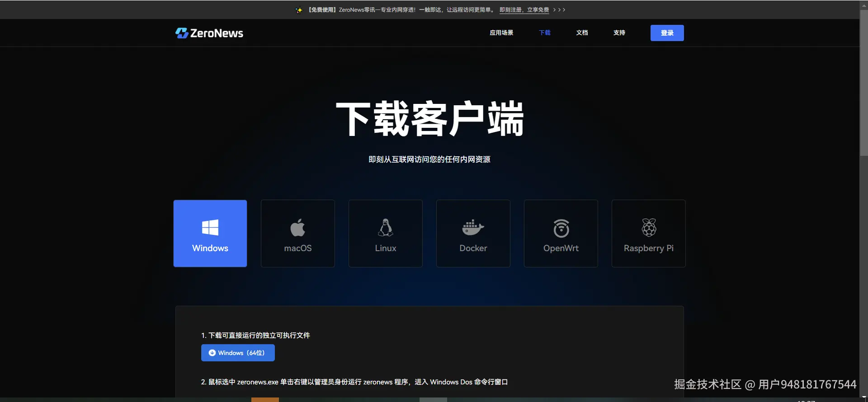
Task: Open the 应用场景 menu
Action: click(x=501, y=33)
